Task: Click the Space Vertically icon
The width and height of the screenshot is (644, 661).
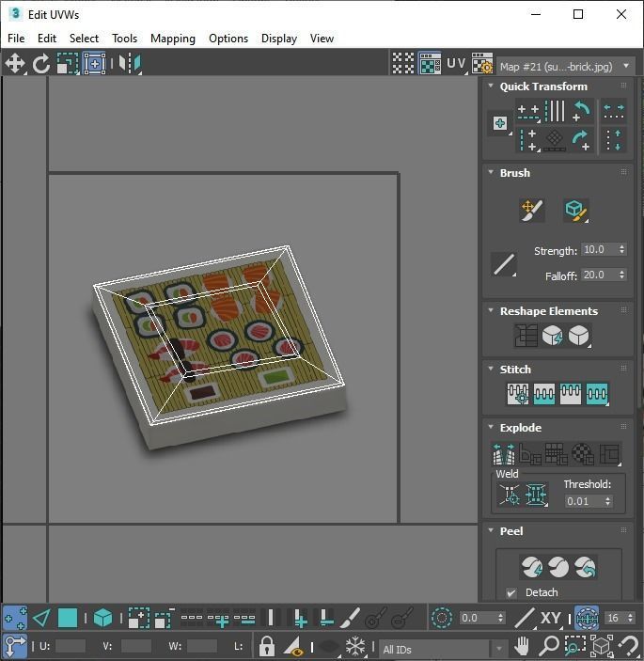Action: (614, 140)
